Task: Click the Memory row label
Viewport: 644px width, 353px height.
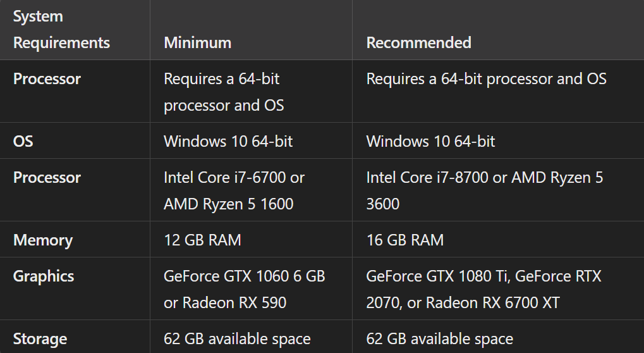Action: pos(43,240)
